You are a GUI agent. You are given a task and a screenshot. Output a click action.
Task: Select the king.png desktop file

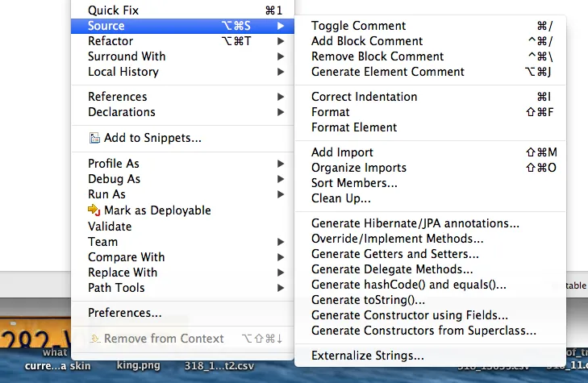[x=139, y=365]
